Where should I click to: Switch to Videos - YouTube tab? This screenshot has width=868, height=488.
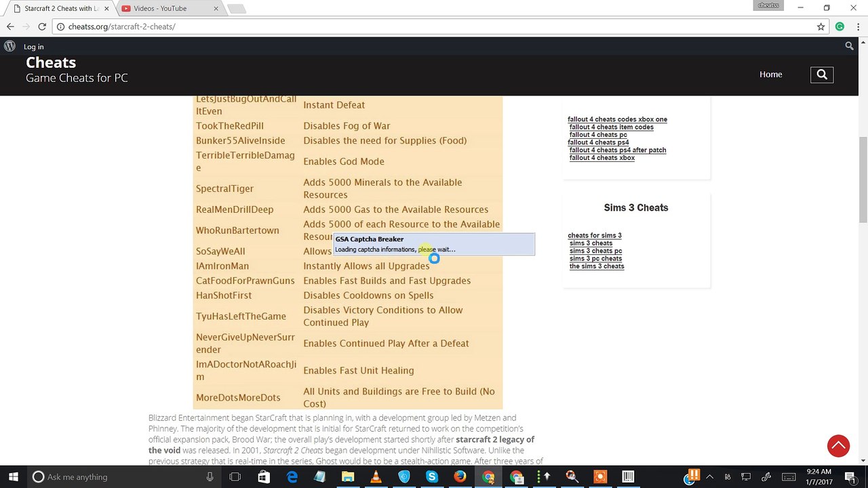(170, 8)
